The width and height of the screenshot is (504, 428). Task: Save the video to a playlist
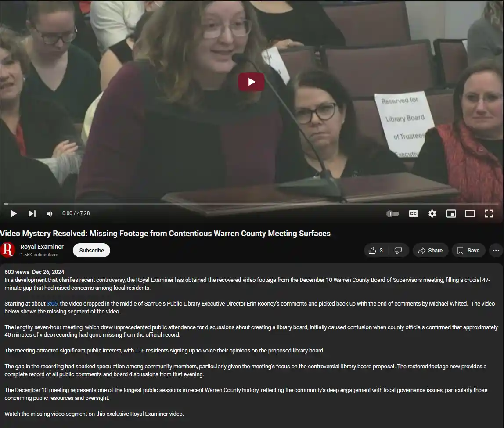tap(468, 250)
